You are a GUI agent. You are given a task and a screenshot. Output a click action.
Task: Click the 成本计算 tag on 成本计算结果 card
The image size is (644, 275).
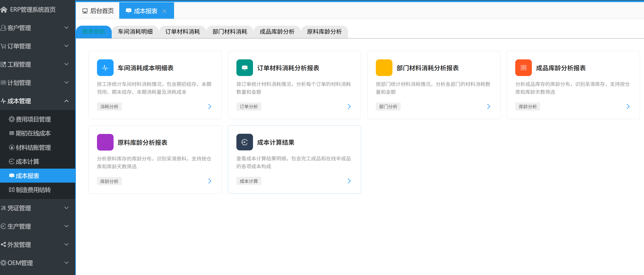point(249,181)
